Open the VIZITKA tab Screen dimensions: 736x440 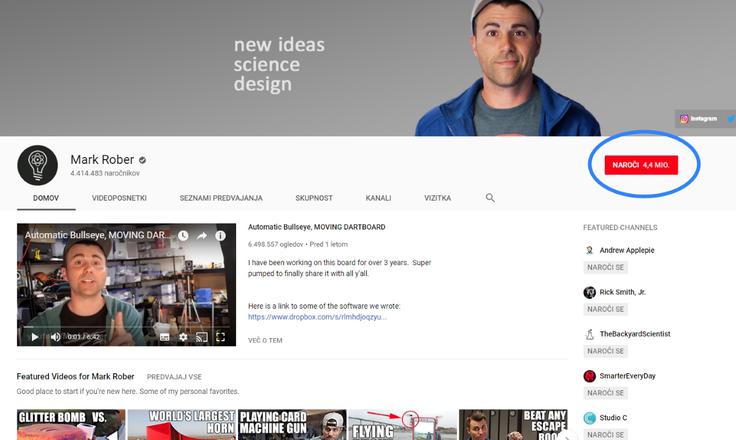(437, 198)
